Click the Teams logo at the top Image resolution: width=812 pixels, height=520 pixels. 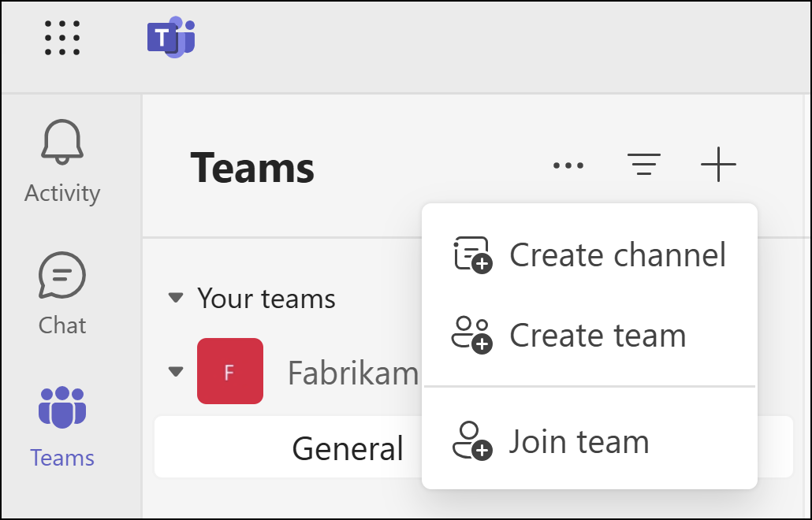click(172, 36)
